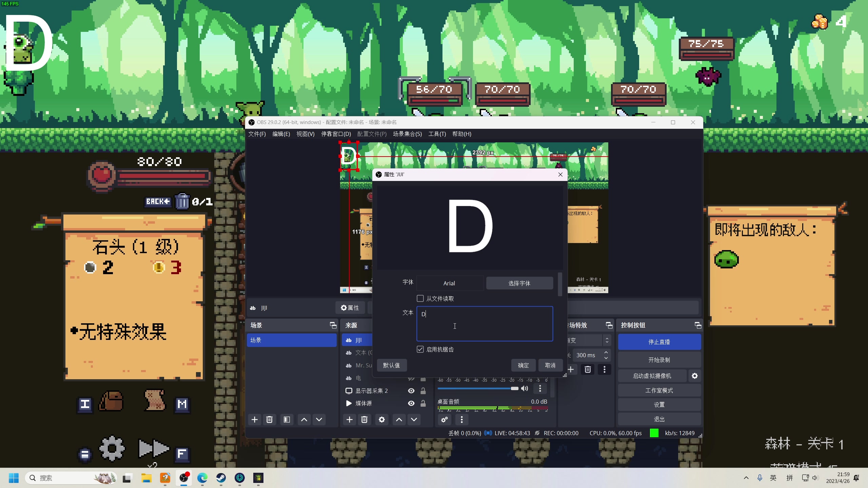Click 确定 in the properties dialog
Screen dimensions: 868x488
[524, 365]
